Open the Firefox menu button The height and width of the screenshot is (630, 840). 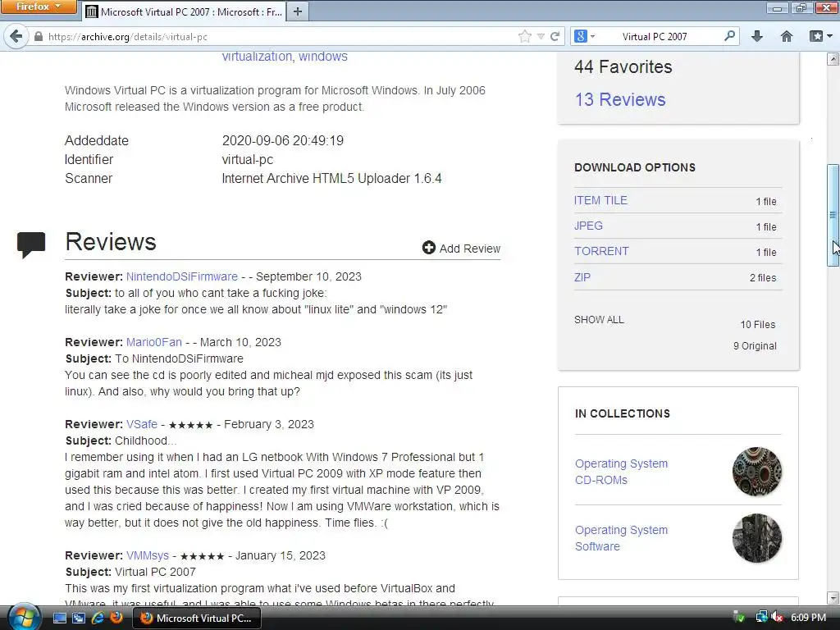[x=38, y=7]
